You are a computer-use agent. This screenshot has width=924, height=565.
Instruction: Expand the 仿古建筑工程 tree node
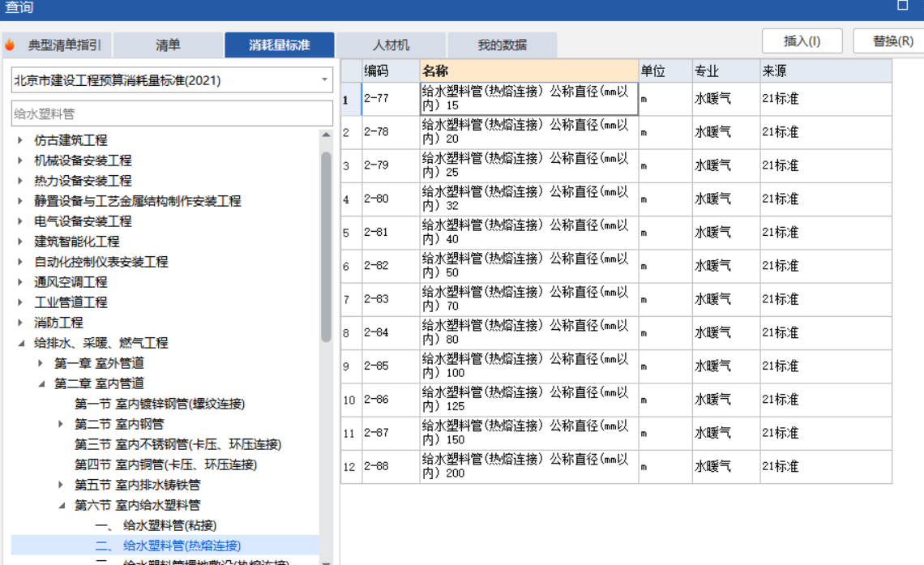(20, 140)
